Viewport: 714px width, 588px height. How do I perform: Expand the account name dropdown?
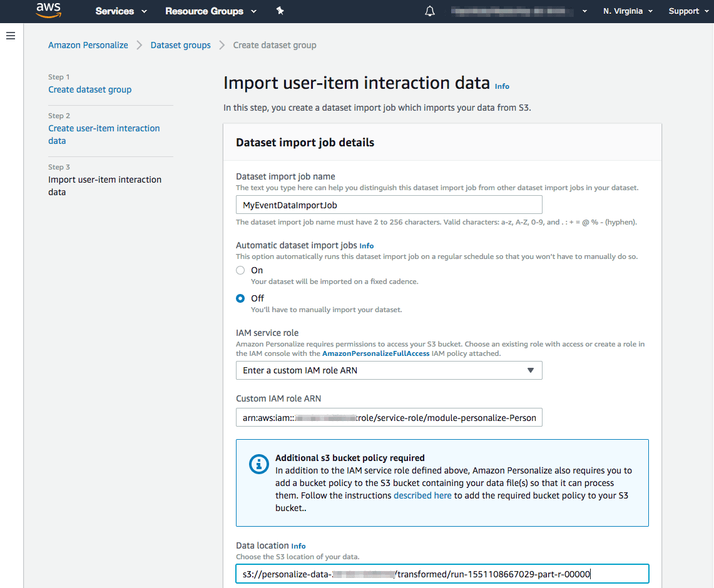point(583,11)
